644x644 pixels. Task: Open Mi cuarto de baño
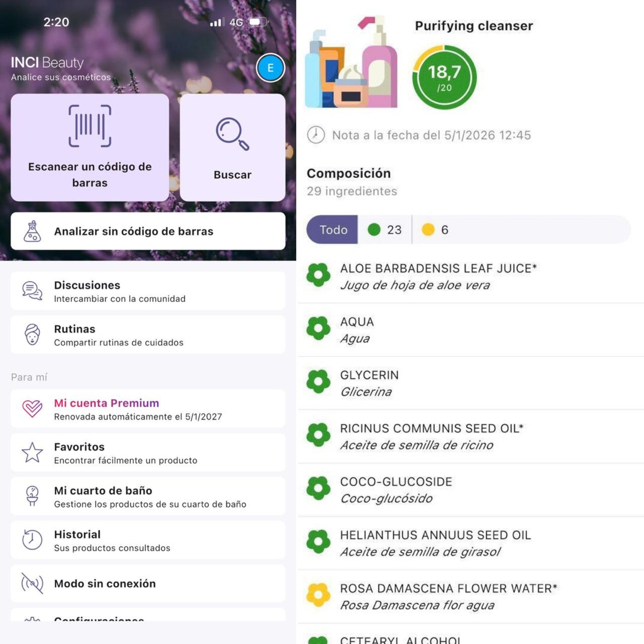148,496
